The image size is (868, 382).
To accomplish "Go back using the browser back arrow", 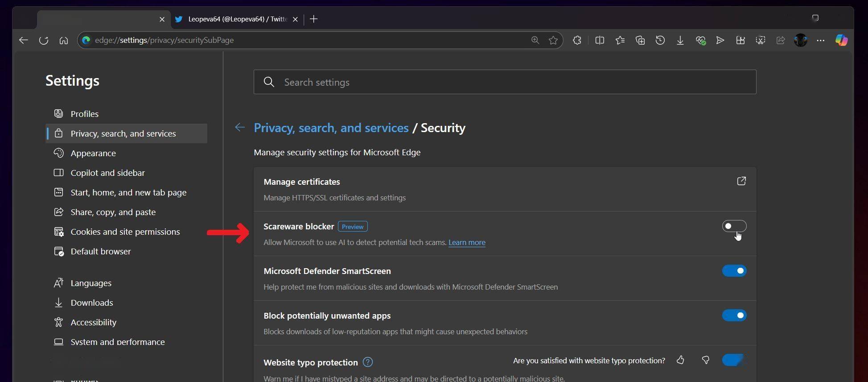I will point(24,40).
